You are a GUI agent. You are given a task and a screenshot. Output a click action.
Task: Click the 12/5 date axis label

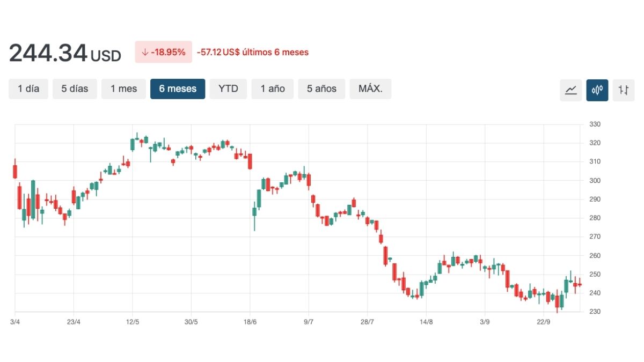tap(133, 322)
